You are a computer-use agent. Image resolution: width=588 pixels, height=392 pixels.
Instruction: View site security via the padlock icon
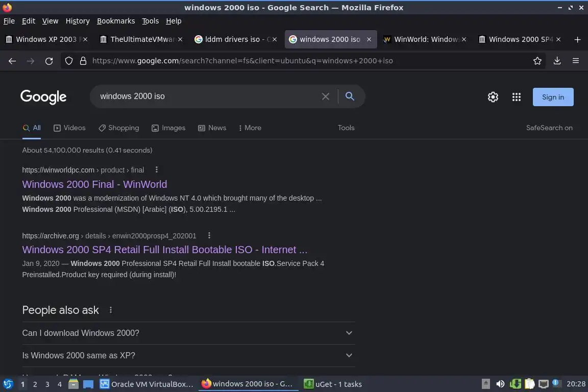(83, 61)
